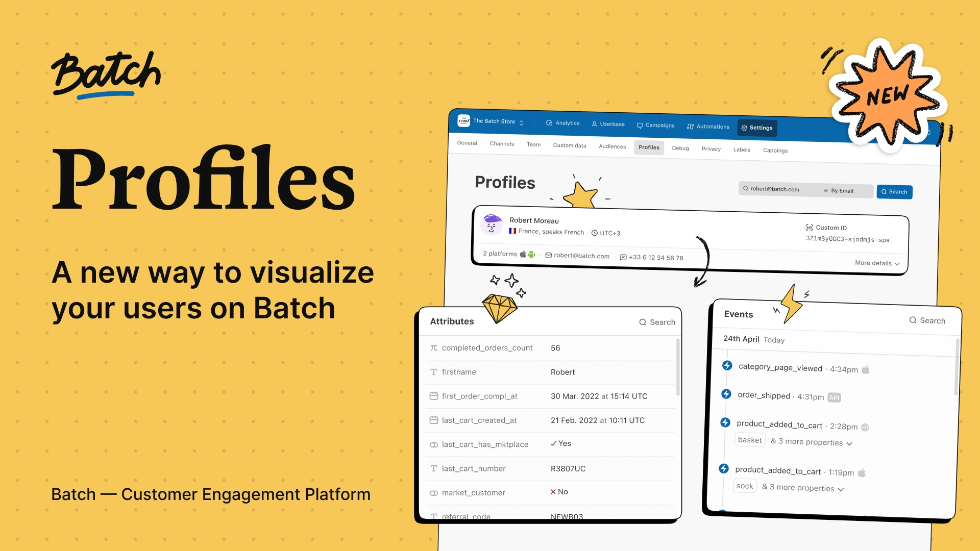Click the last_cart_number text type icon

pyautogui.click(x=434, y=468)
